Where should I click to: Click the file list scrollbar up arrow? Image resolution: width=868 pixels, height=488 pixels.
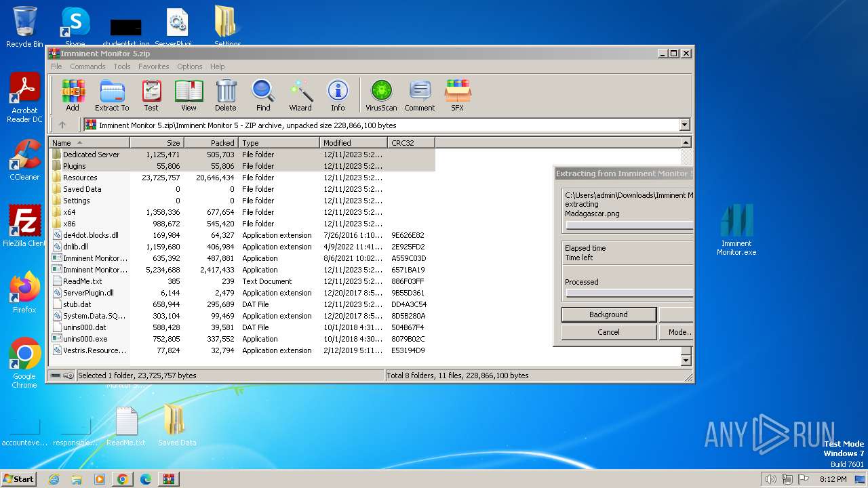[x=686, y=143]
